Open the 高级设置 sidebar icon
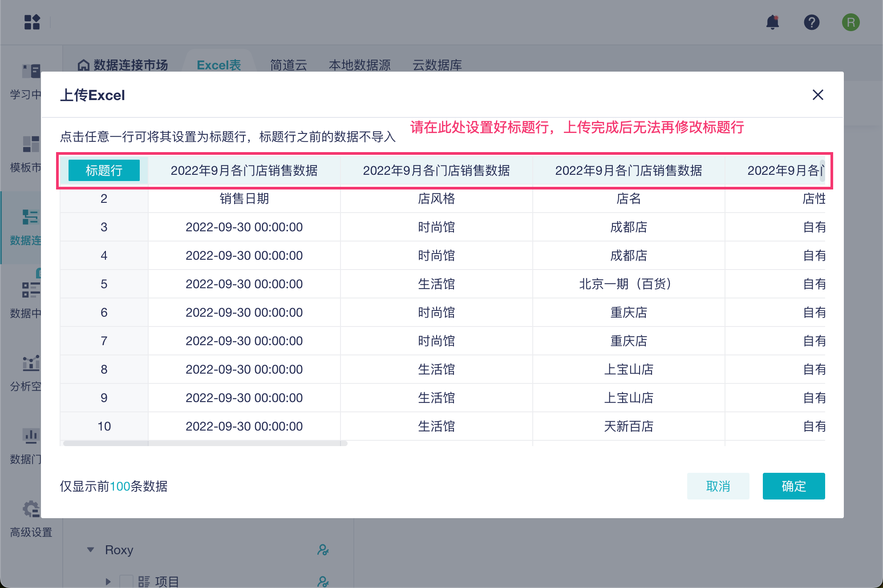 tap(30, 508)
